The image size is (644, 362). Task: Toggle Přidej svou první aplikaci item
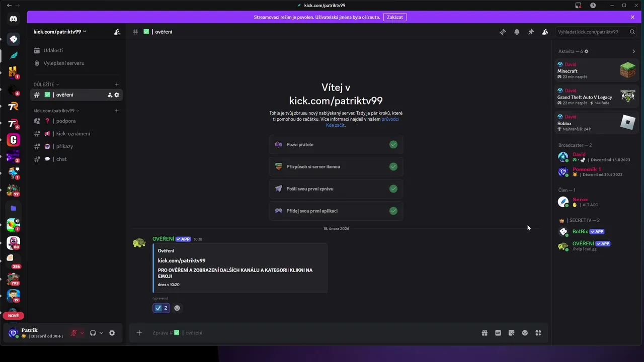point(336,211)
